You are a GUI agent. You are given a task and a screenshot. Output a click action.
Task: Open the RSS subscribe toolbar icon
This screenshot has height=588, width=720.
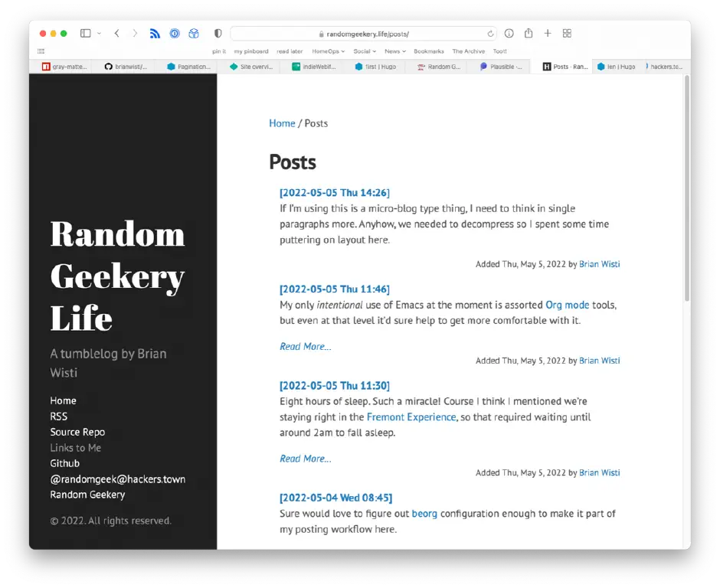click(155, 33)
